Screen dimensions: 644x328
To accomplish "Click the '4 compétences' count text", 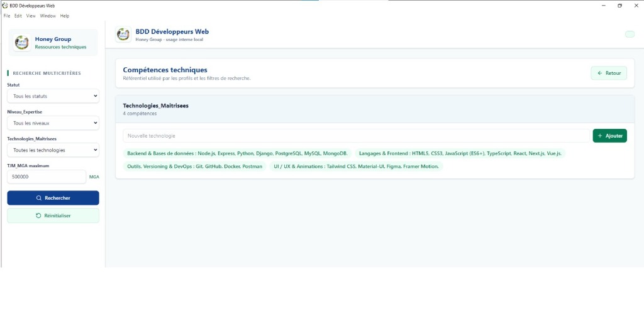I will pos(140,114).
